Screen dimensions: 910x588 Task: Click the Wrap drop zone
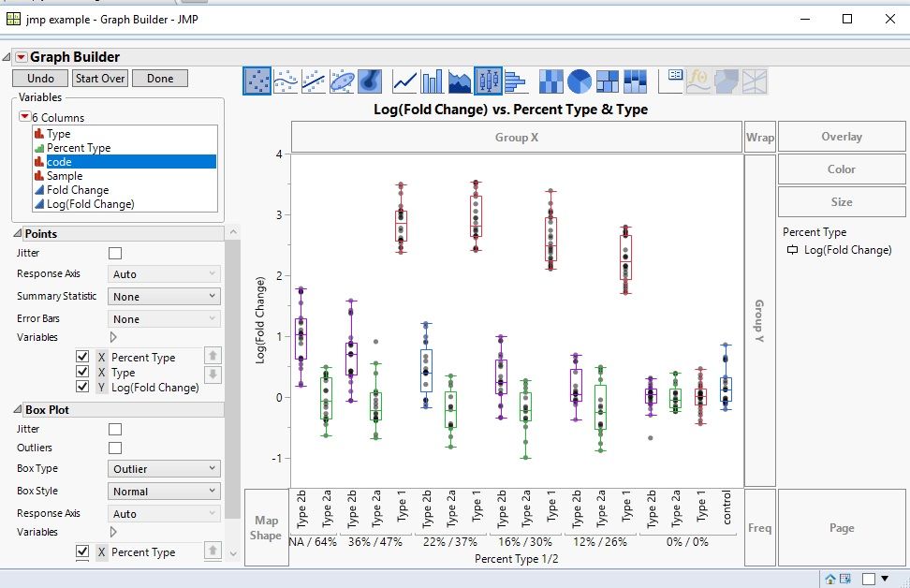(x=760, y=137)
